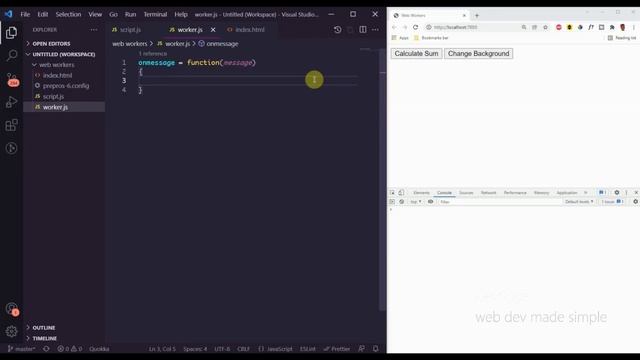
Task: Expand the TIMELINE section
Action: (44, 338)
